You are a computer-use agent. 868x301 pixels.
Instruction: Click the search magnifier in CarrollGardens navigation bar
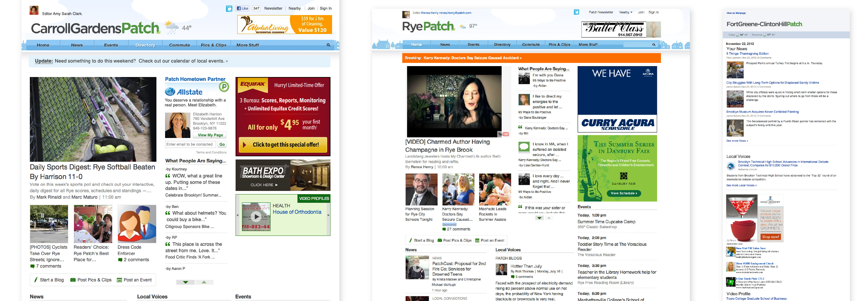pos(328,45)
